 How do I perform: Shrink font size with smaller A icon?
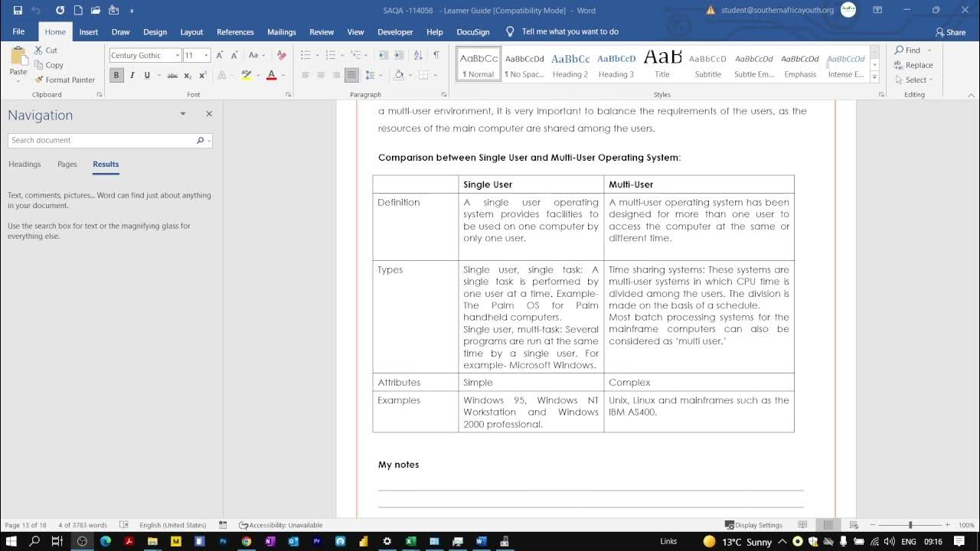point(234,55)
